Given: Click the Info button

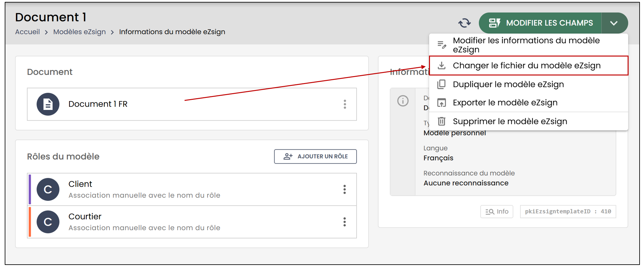Looking at the screenshot, I should [x=497, y=212].
